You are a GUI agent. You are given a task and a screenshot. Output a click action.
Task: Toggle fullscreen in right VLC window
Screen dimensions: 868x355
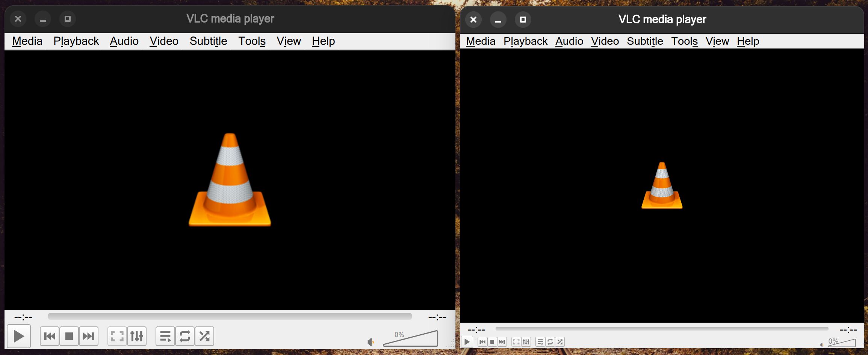coord(516,342)
